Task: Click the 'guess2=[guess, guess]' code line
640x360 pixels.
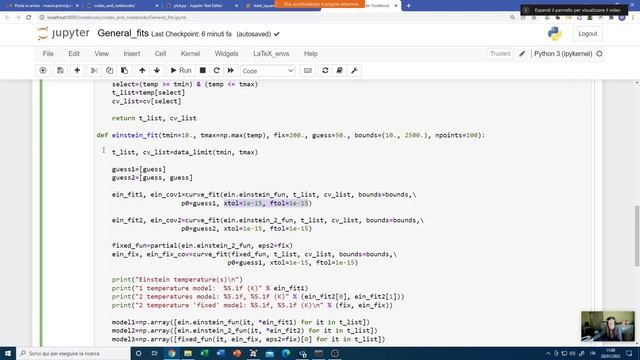Action: coord(152,178)
